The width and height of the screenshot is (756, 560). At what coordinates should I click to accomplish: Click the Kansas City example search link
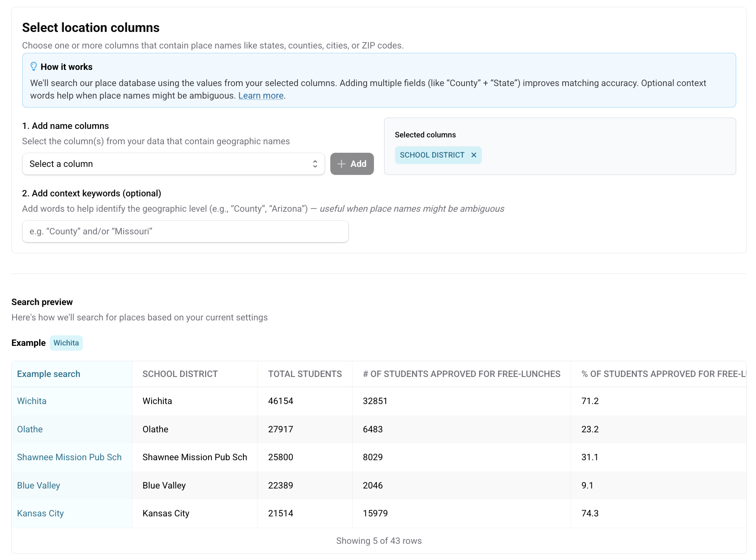(40, 514)
